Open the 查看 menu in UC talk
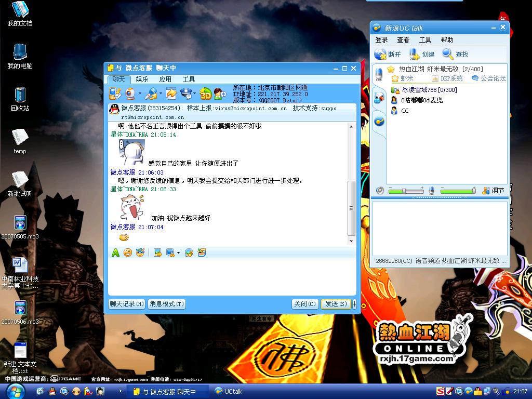 pos(403,39)
